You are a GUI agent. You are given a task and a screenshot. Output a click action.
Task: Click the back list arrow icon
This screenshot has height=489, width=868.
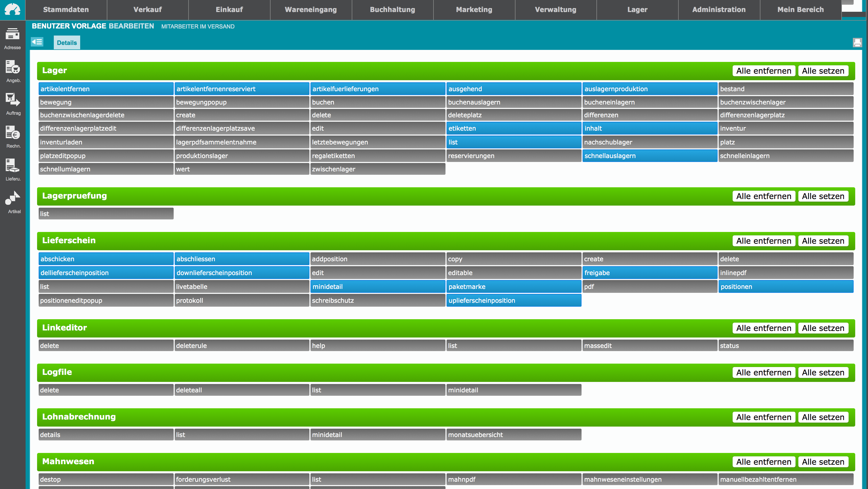(x=37, y=42)
